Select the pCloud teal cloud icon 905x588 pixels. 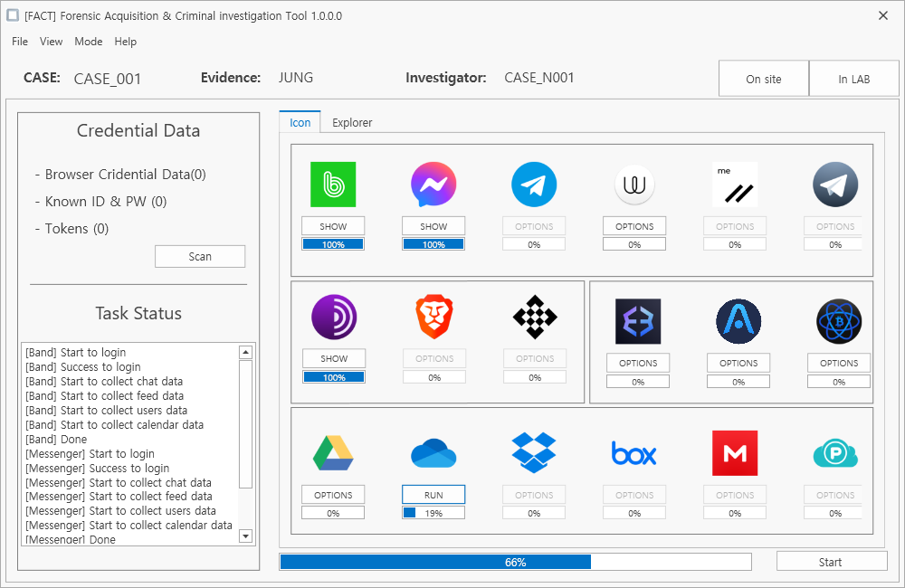[835, 454]
